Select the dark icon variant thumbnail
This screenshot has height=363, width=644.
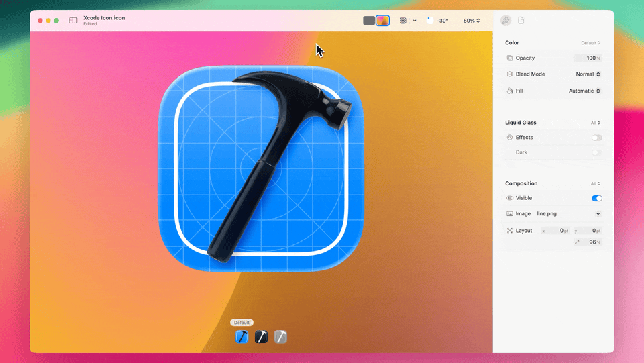[x=261, y=337]
